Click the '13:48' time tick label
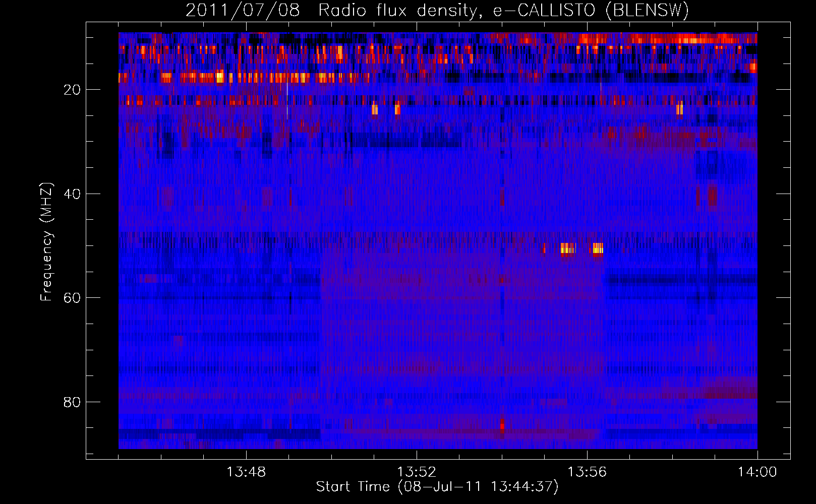 [x=246, y=472]
